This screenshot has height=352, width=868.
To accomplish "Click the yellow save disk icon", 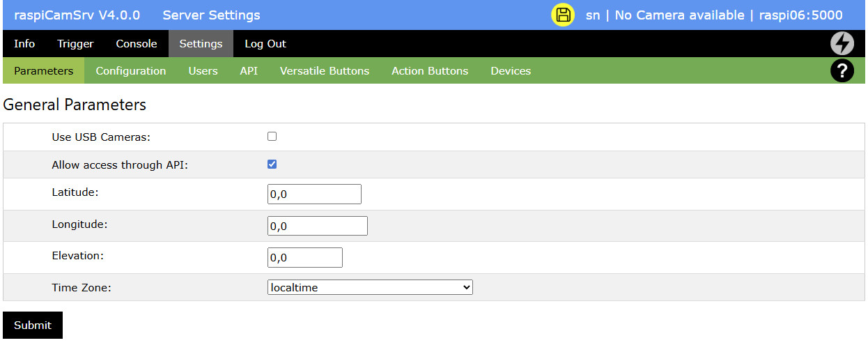I will coord(563,15).
